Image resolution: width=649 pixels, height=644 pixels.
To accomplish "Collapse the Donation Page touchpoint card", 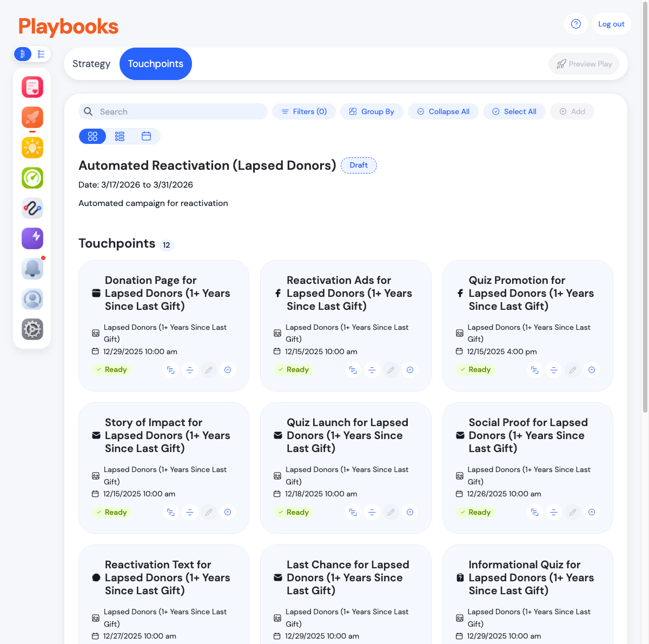I will 228,370.
